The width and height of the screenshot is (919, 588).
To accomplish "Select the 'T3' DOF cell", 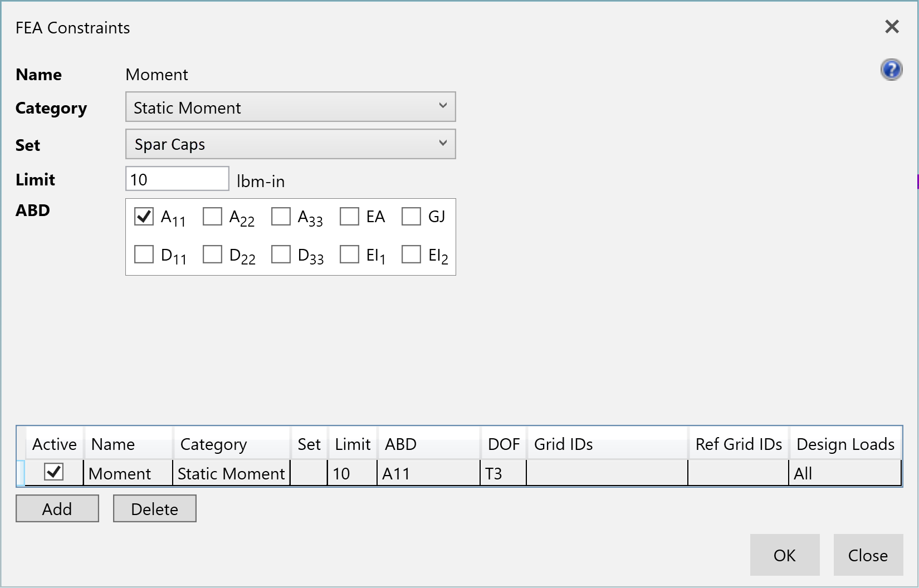I will 503,473.
